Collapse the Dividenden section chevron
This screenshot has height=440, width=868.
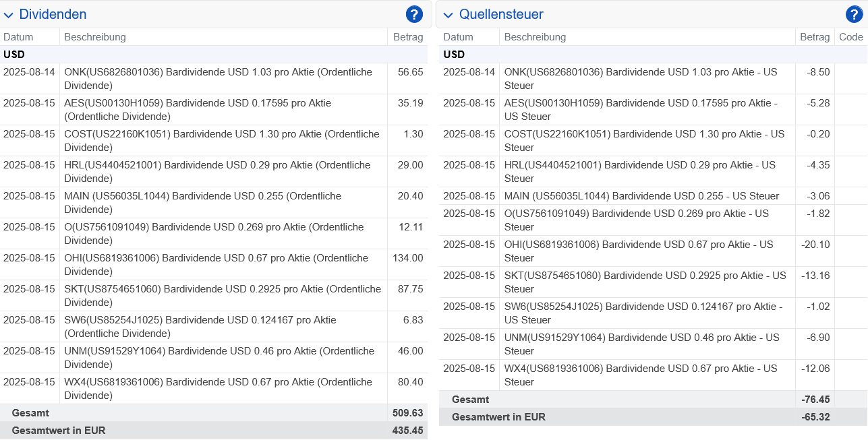click(x=9, y=15)
